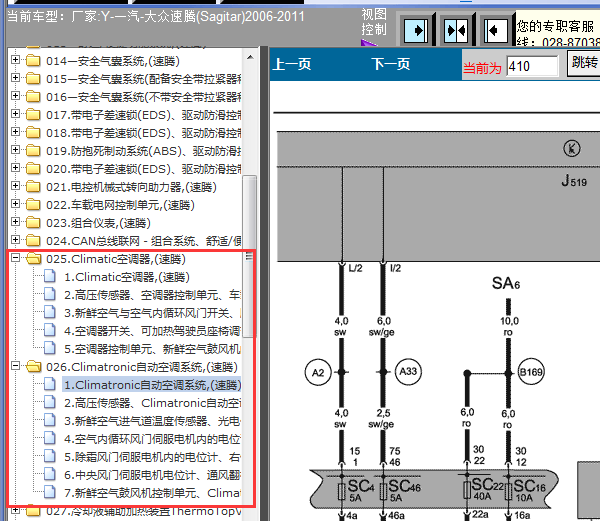Select folder 024.CAN总线联网
Image resolution: width=600 pixels, height=521 pixels.
143,241
